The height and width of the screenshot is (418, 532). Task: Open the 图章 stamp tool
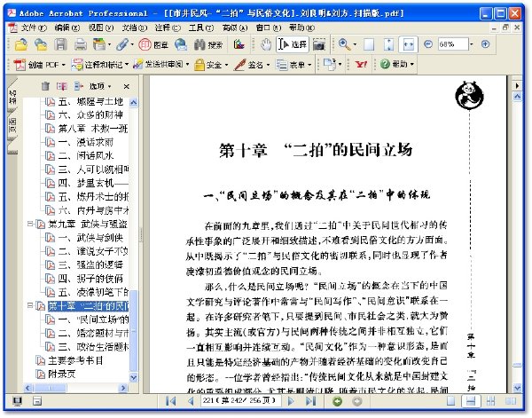(153, 44)
